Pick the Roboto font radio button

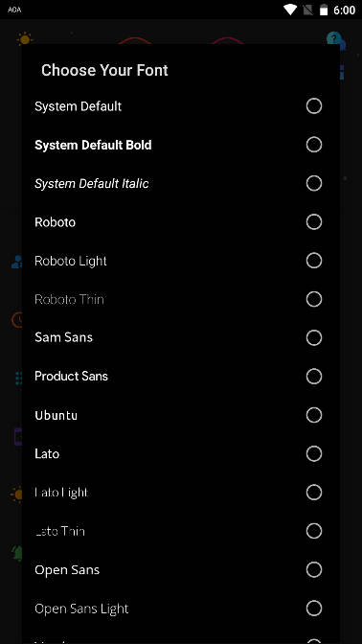tap(314, 222)
